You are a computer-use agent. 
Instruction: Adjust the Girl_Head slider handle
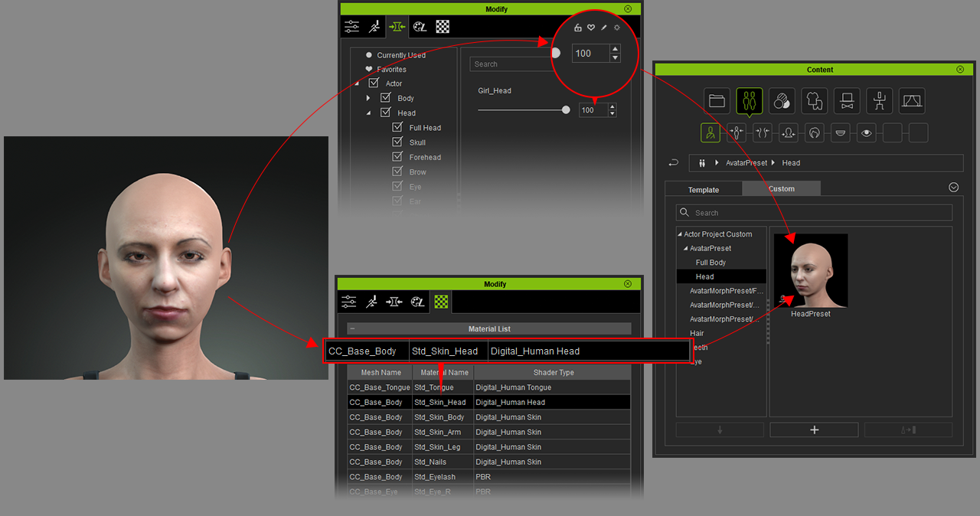coord(566,110)
